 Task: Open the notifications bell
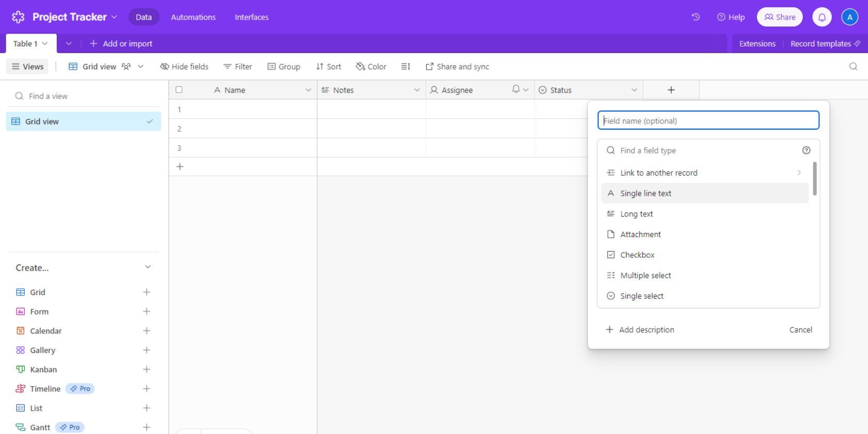click(822, 17)
